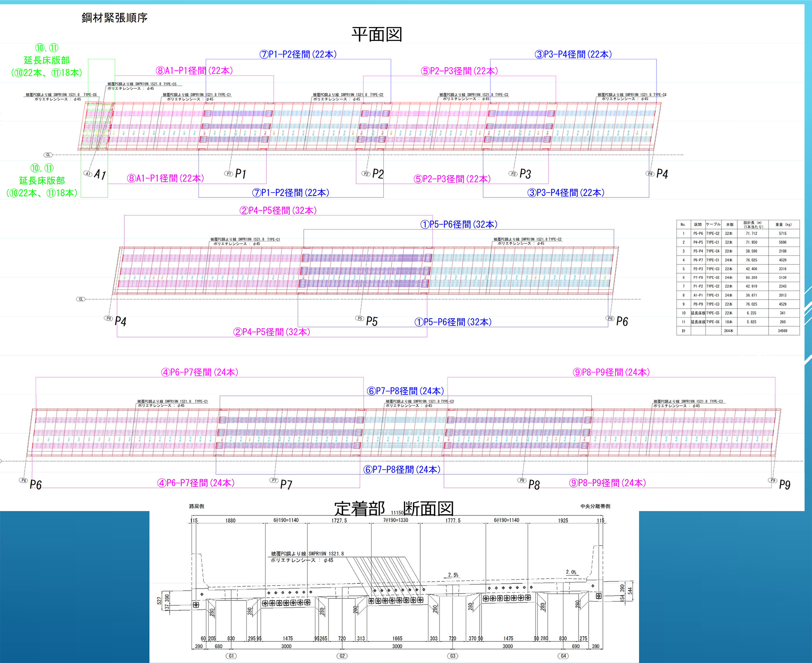Select the circled A1 abutment marker
This screenshot has width=812, height=663.
(x=88, y=173)
